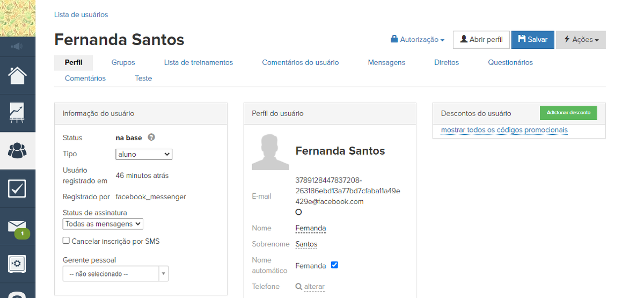This screenshot has width=644, height=298.
Task: Open the analytics chart icon in sidebar
Action: click(17, 113)
